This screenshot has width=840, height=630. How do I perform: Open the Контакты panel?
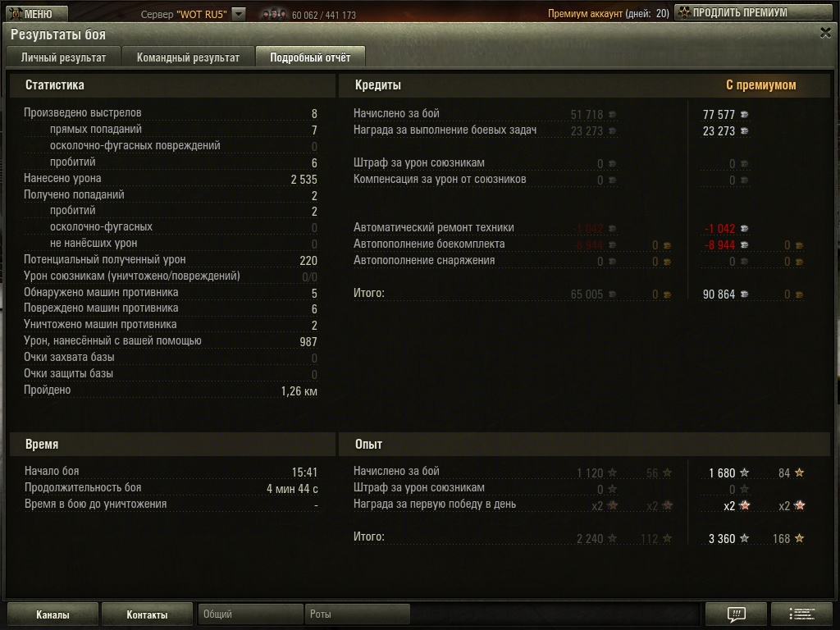(x=147, y=614)
